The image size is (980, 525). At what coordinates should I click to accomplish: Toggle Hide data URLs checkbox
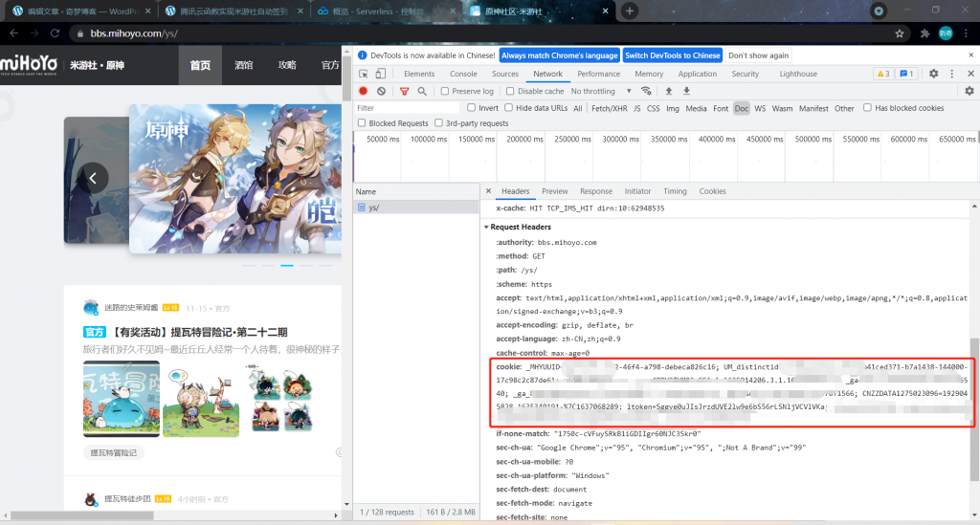point(509,107)
